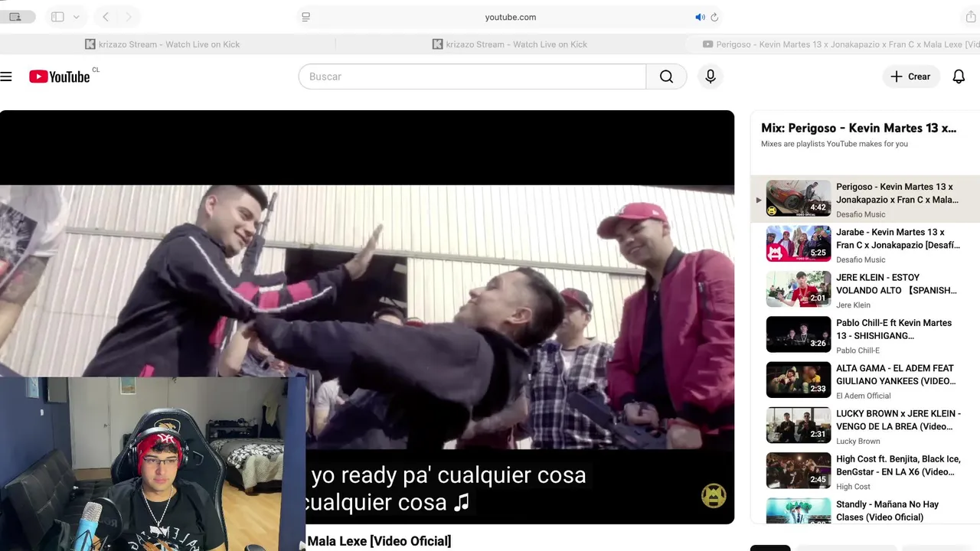Open the sidebar tab group dropdown
This screenshot has width=980, height=551.
pyautogui.click(x=76, y=17)
